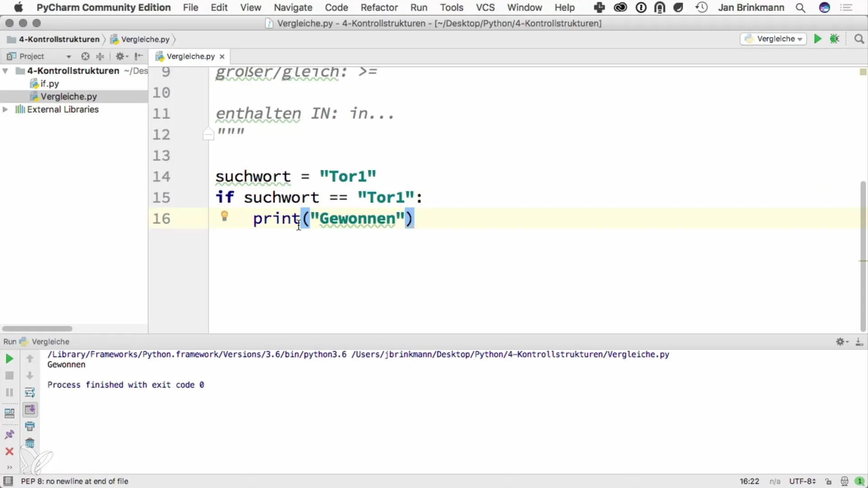
Task: Open the inspections hector icon in status bar
Action: (844, 482)
